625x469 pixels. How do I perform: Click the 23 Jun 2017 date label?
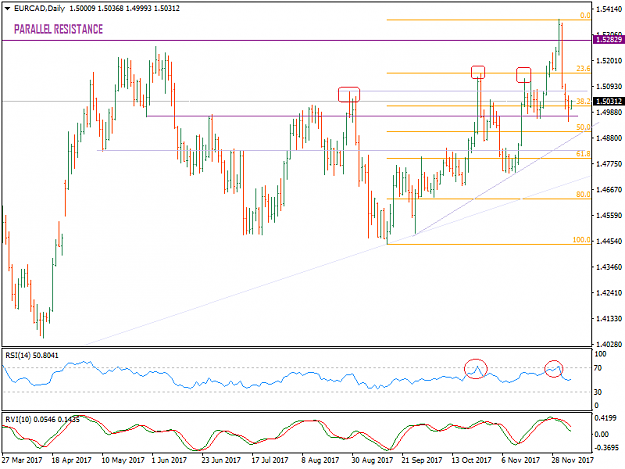click(x=221, y=460)
